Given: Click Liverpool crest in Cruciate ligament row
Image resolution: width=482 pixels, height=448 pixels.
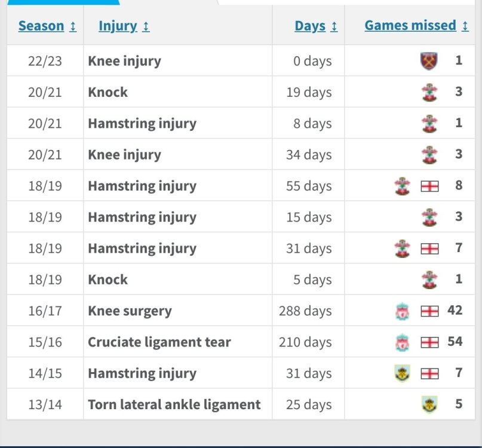Looking at the screenshot, I should click(x=403, y=342).
